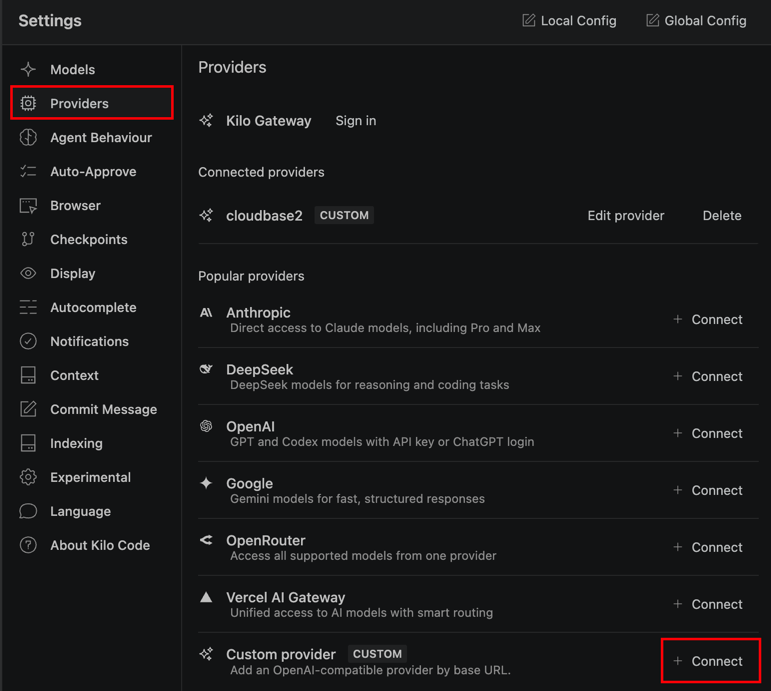The width and height of the screenshot is (771, 691).
Task: Click the Experimental gear icon
Action: [28, 477]
